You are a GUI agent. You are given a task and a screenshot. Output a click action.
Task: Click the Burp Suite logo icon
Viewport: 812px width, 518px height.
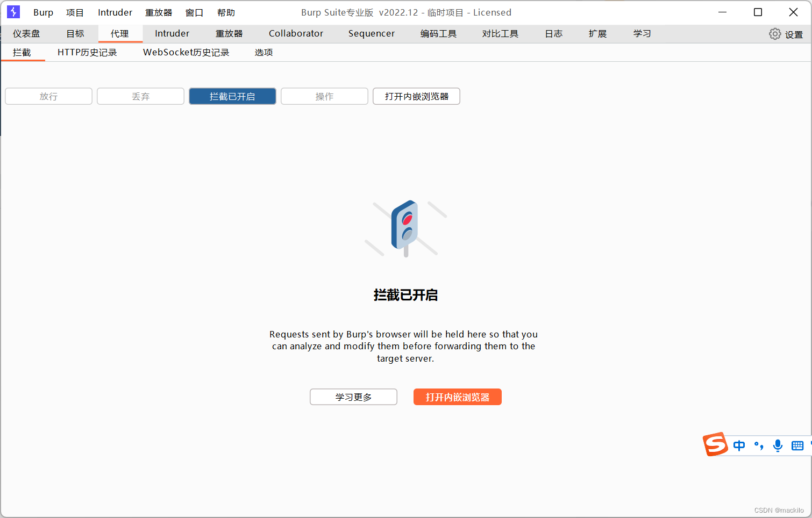click(x=13, y=12)
